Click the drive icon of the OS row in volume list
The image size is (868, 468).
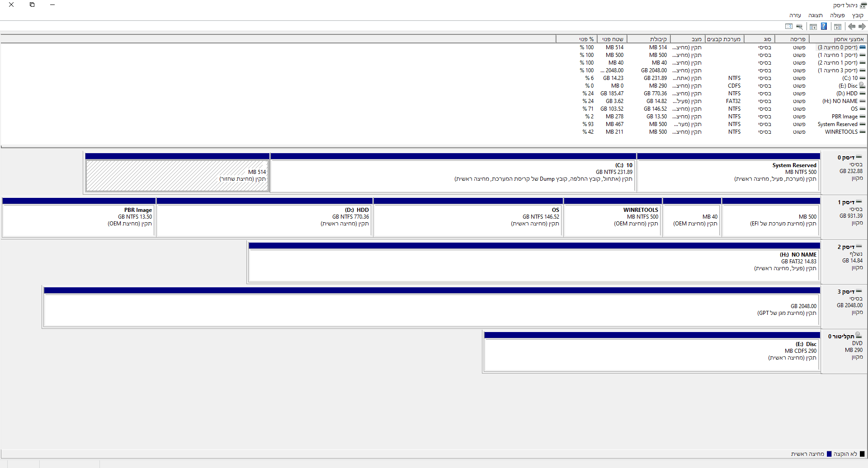[863, 109]
